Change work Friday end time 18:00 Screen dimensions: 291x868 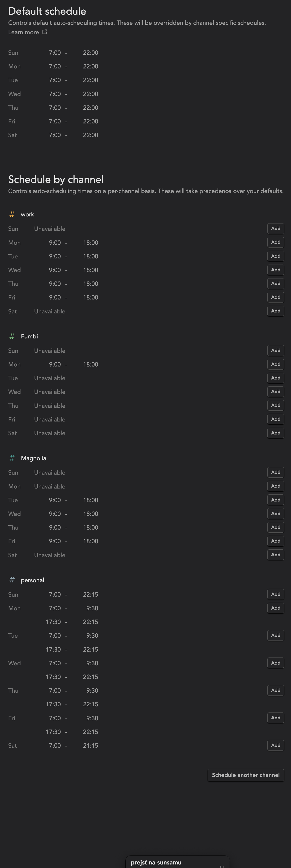(x=90, y=298)
